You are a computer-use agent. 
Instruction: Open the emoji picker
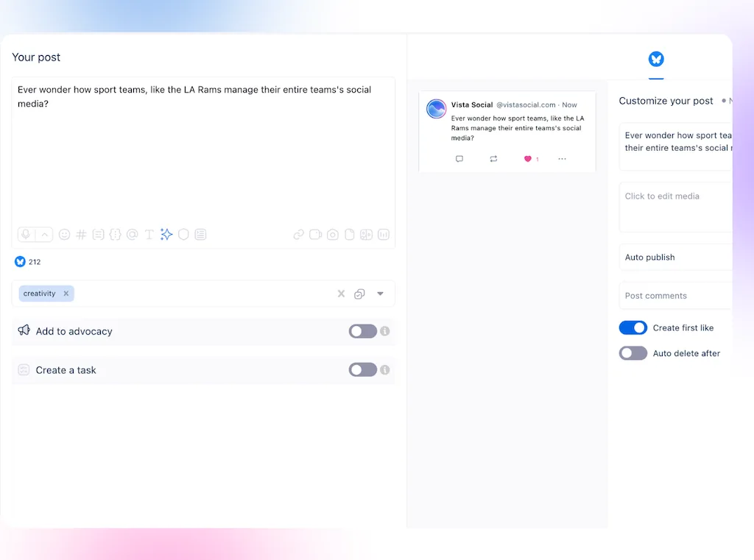click(x=65, y=235)
